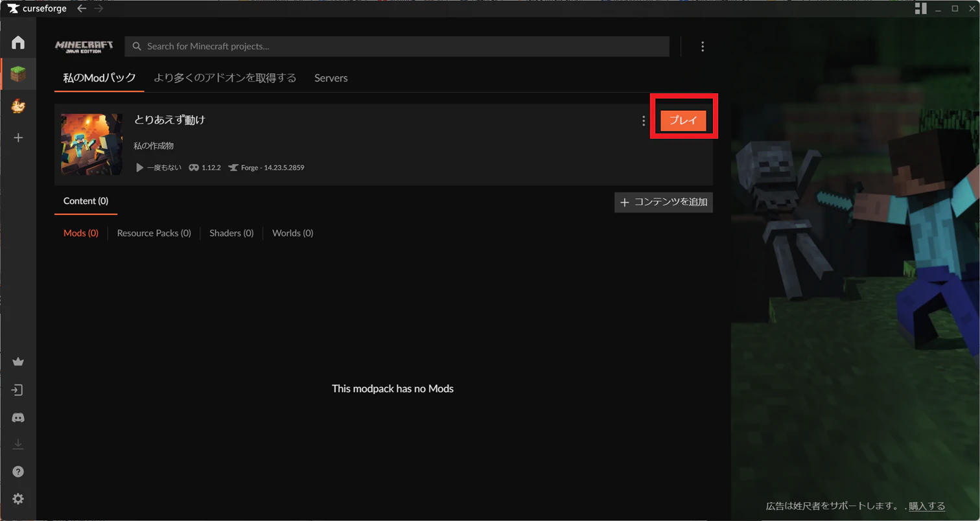Select the Worlds (0) filter
This screenshot has width=980, height=521.
tap(293, 233)
